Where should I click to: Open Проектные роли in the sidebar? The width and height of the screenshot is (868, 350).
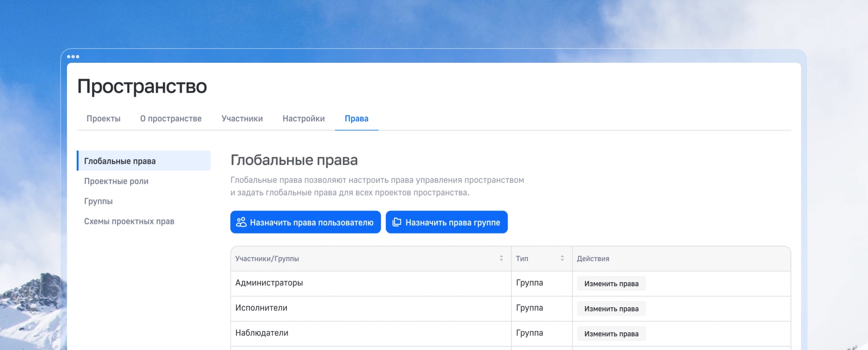(116, 181)
